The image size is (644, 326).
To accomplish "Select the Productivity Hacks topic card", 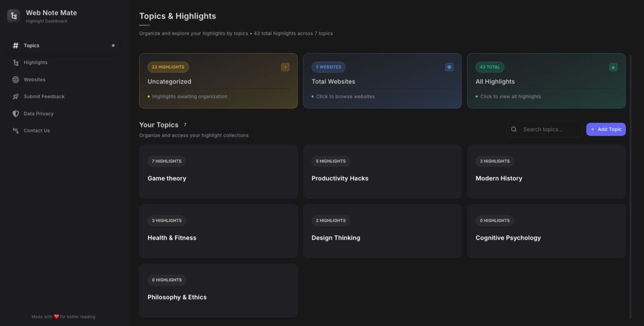I will [x=382, y=172].
